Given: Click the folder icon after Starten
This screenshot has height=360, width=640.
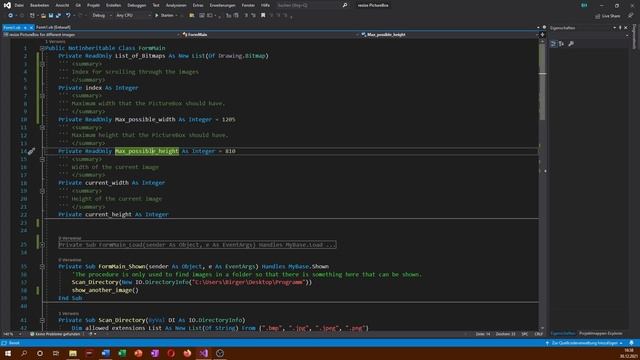Looking at the screenshot, I should 192,16.
